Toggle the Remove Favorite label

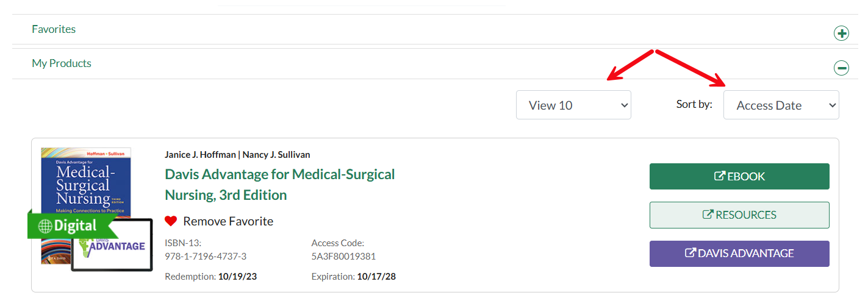click(x=228, y=221)
